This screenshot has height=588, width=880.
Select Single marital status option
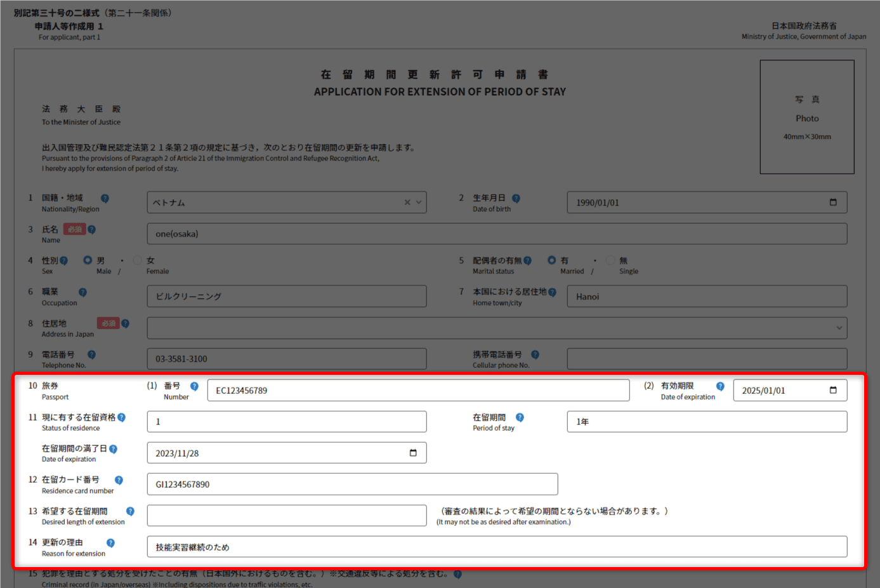[610, 260]
